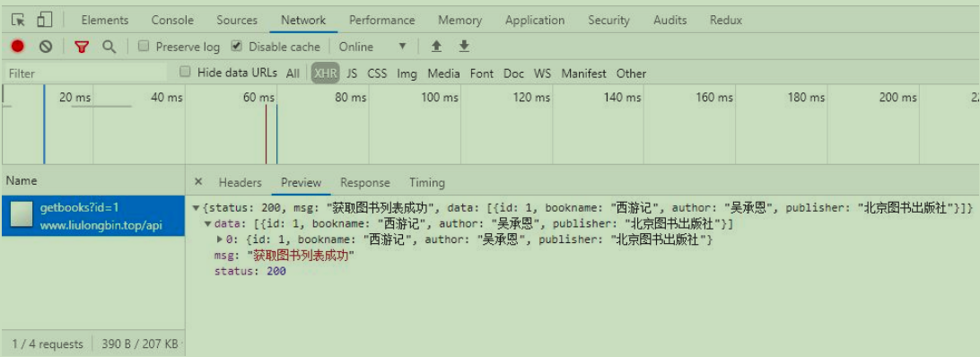Show the request Headers tab

[x=240, y=183]
